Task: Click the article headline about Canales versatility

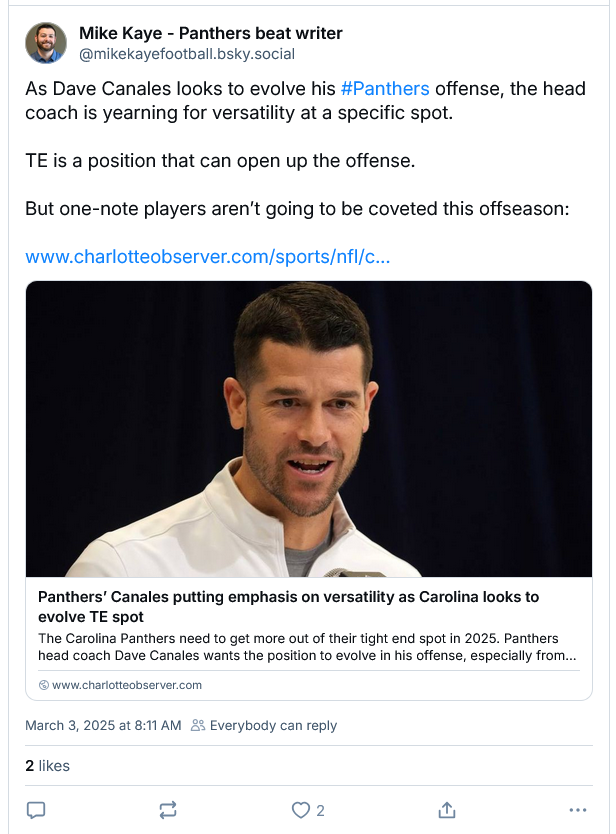Action: tap(288, 607)
